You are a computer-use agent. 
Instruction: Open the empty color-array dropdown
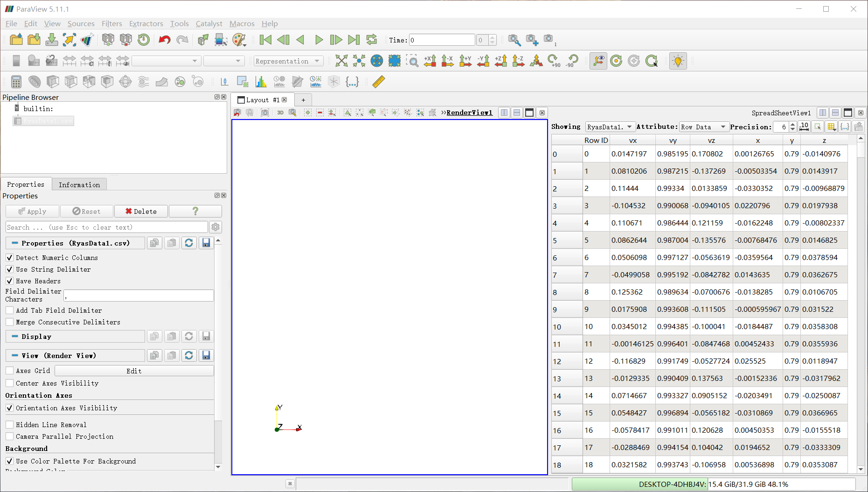[x=167, y=61]
